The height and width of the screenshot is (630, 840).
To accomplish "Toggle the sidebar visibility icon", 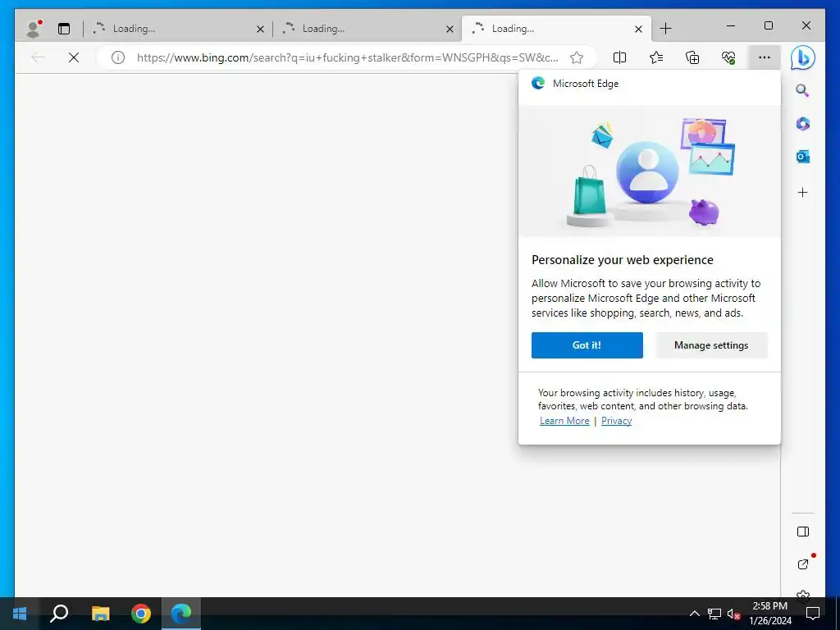I will 802,532.
